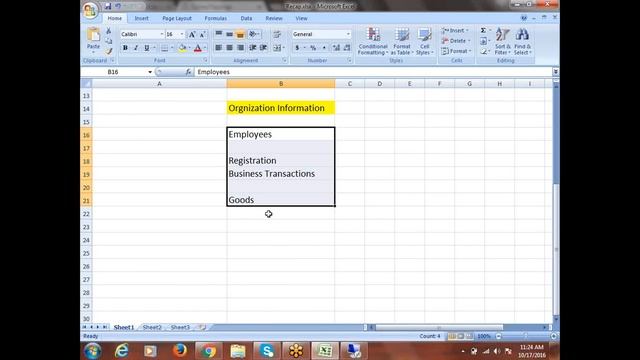
Task: Click Increase Decimal icon
Action: click(x=336, y=48)
